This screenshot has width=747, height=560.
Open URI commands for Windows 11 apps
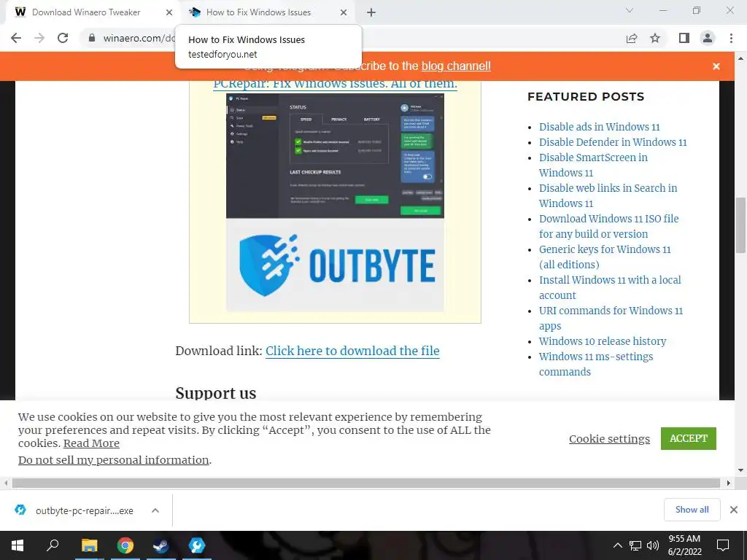[x=611, y=318]
